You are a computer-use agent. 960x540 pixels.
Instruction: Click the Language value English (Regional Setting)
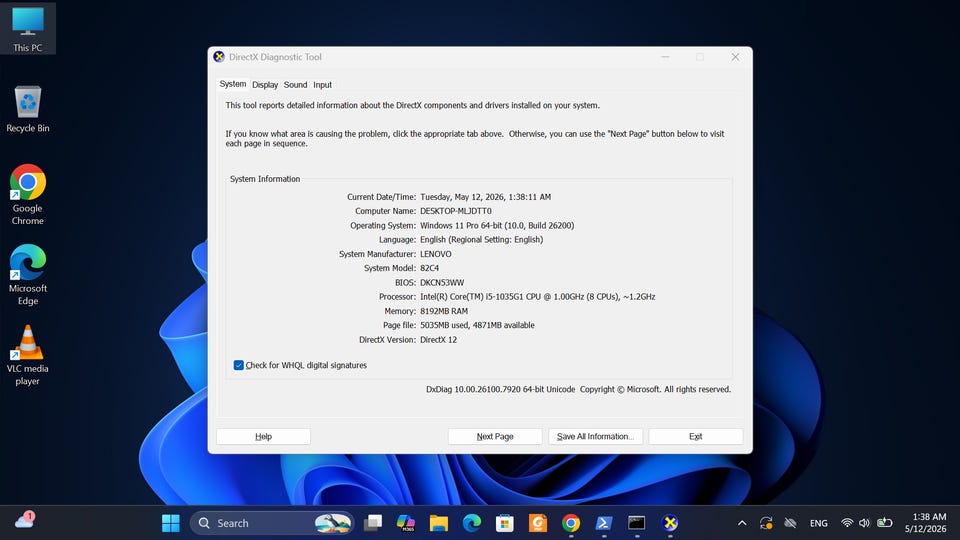click(481, 240)
